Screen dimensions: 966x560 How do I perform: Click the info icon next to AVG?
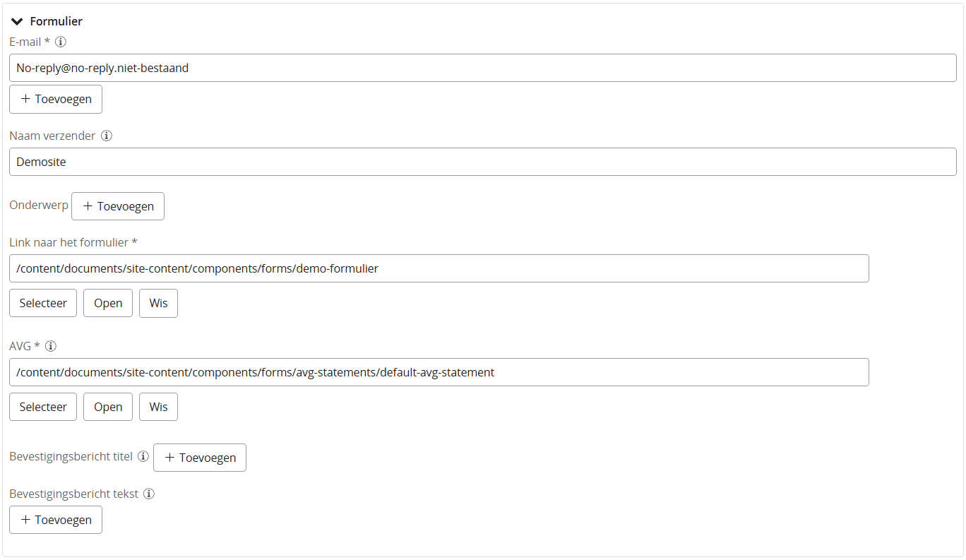pos(51,346)
